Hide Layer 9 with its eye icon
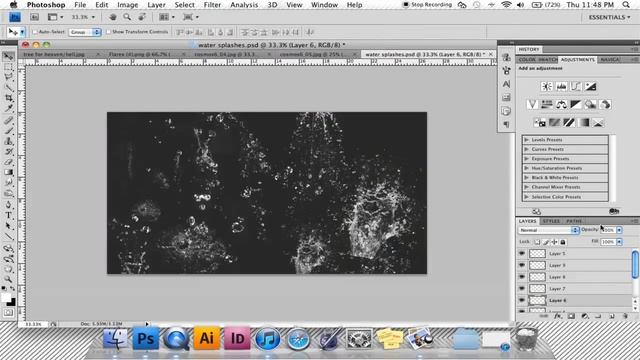 coord(522,265)
